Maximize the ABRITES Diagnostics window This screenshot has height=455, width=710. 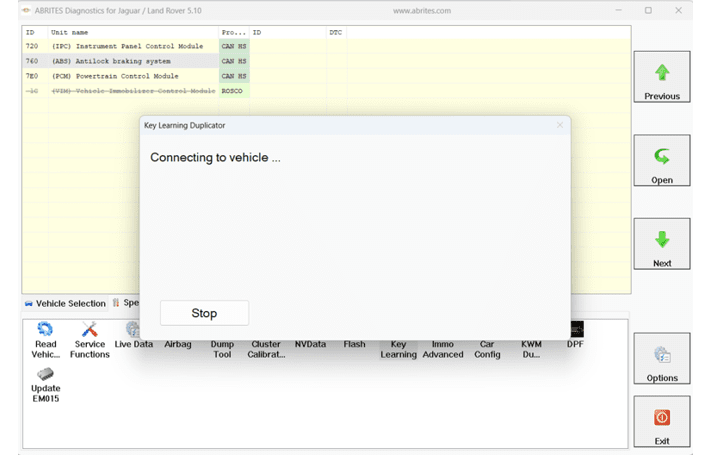[x=648, y=10]
